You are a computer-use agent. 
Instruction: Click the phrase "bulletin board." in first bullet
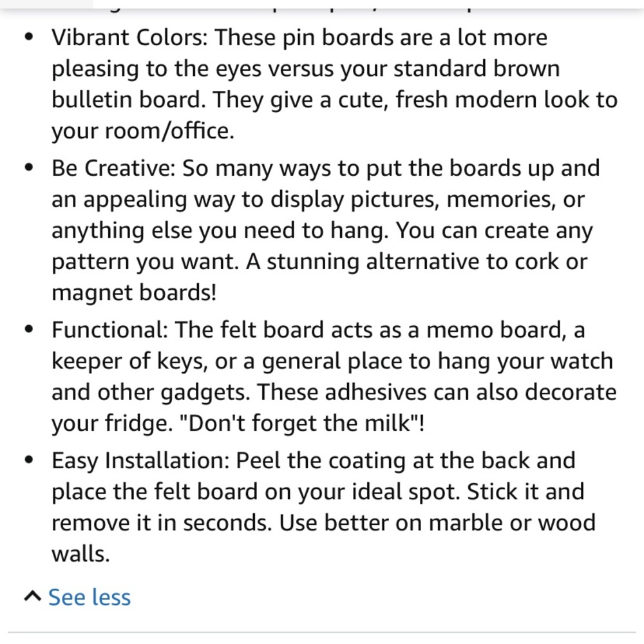[129, 99]
